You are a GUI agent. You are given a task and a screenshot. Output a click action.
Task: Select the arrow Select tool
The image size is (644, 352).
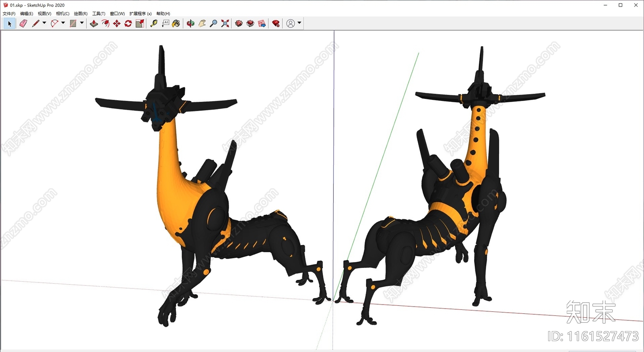click(x=10, y=24)
